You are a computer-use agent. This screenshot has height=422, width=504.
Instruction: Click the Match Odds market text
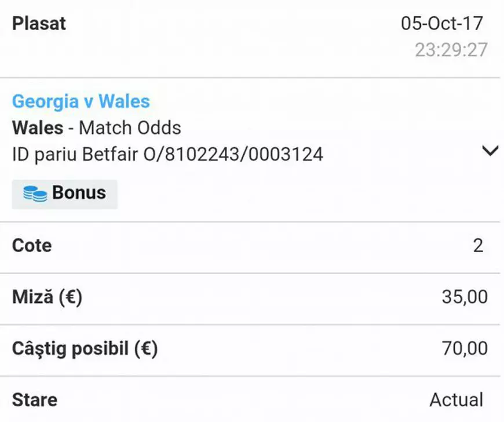130,128
